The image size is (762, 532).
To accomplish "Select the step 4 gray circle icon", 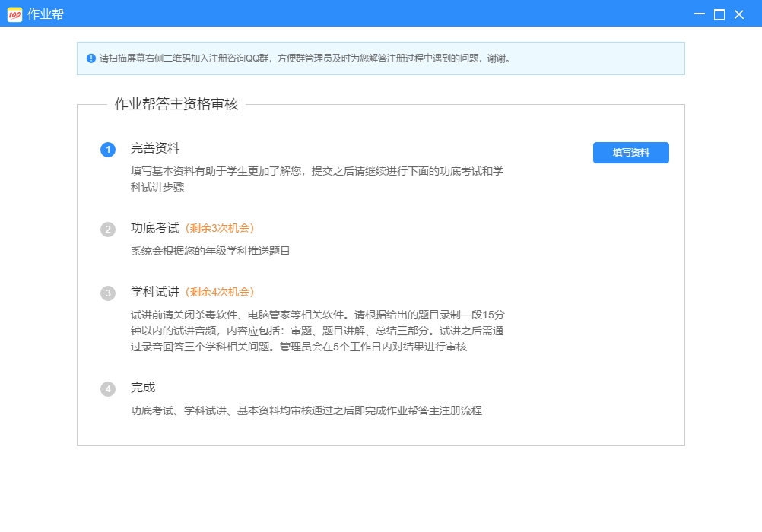I will (108, 389).
